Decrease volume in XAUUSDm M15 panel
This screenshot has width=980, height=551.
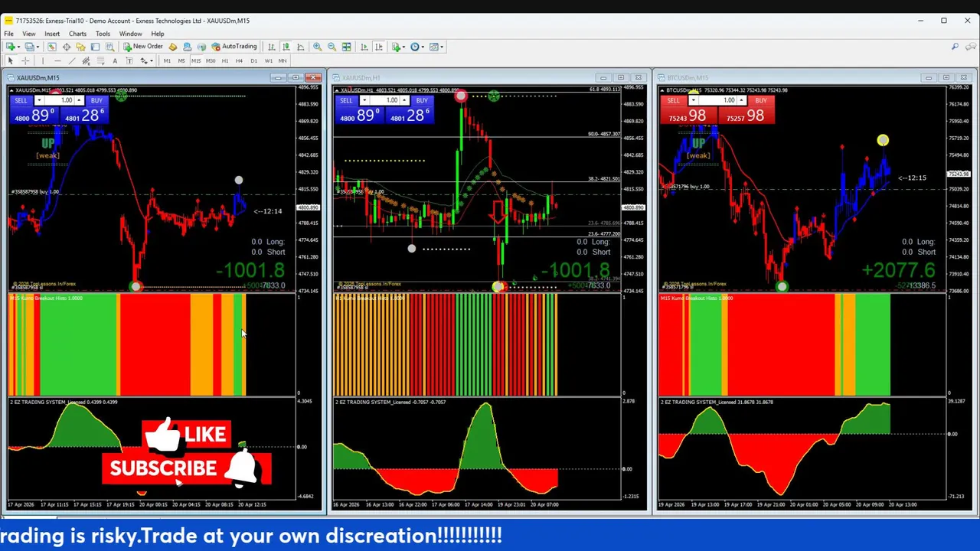39,100
